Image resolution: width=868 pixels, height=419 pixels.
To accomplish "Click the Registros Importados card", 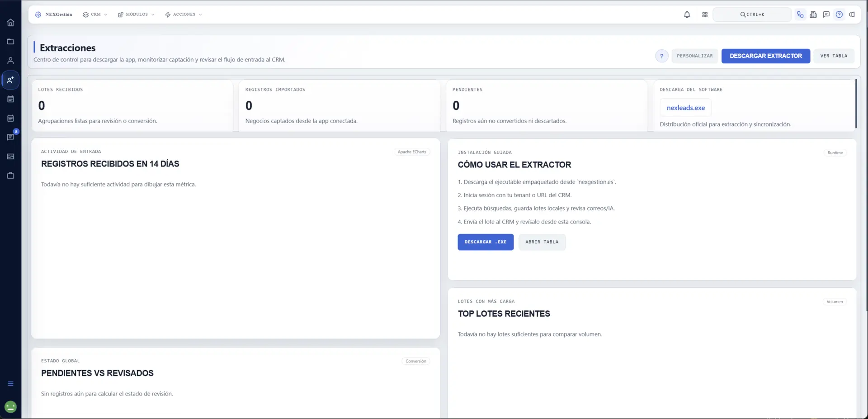I will pyautogui.click(x=339, y=106).
